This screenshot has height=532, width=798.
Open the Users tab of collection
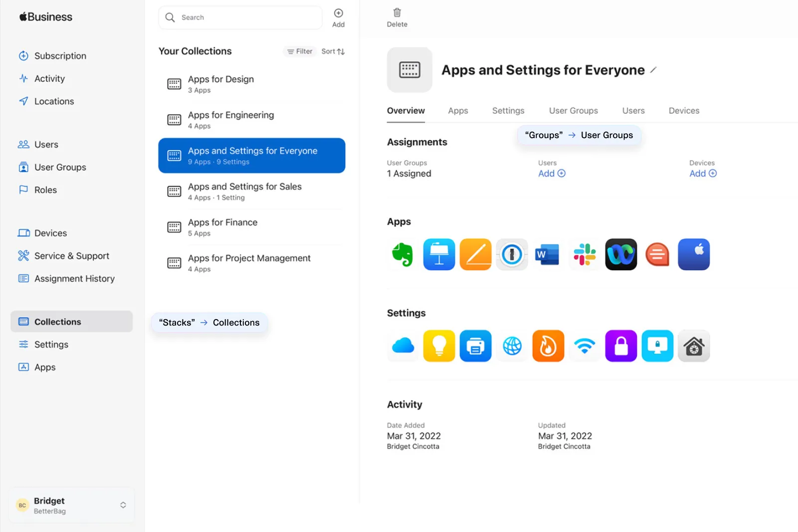point(633,111)
